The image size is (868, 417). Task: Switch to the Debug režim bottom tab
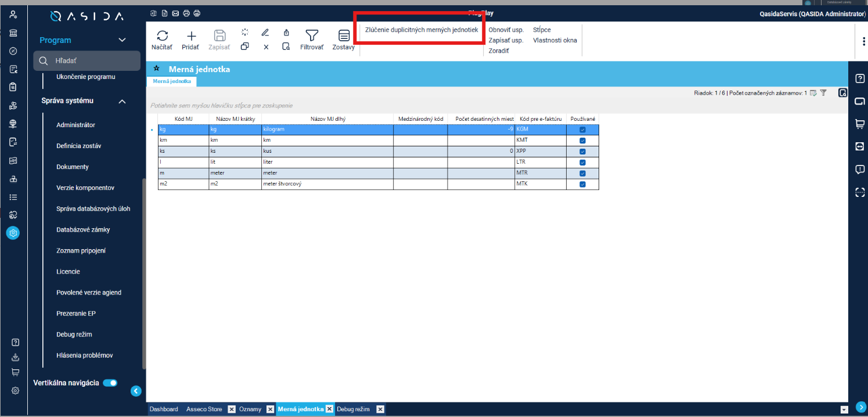[353, 409]
